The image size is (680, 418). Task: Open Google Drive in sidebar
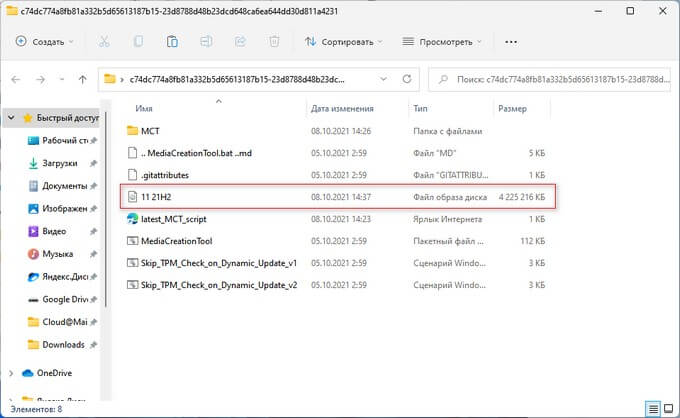(65, 299)
